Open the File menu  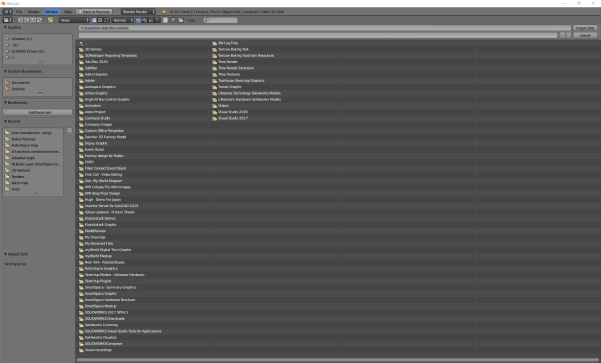click(x=19, y=11)
